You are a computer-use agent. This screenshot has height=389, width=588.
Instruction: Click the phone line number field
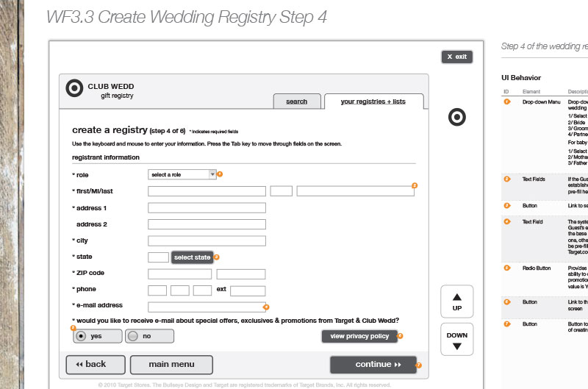[x=202, y=290]
